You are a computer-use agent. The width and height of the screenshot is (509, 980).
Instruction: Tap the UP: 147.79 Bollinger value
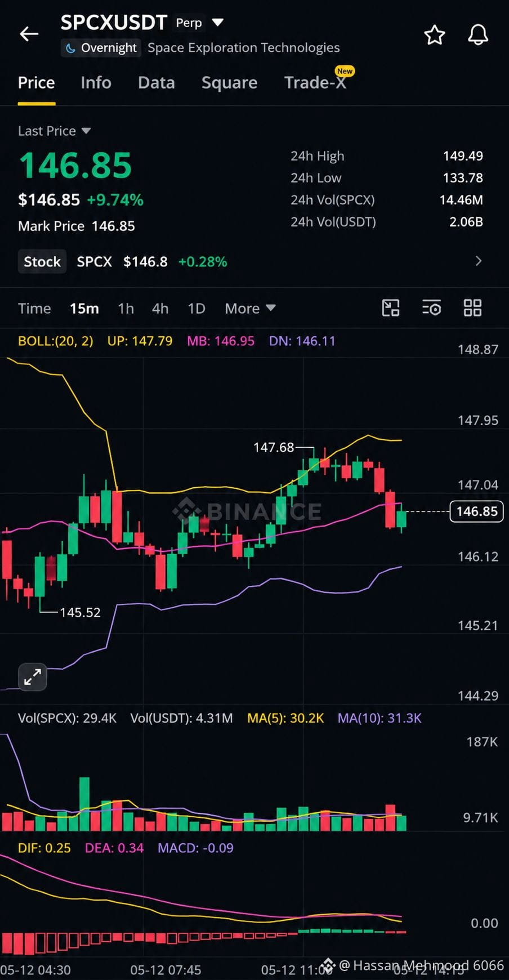click(140, 341)
